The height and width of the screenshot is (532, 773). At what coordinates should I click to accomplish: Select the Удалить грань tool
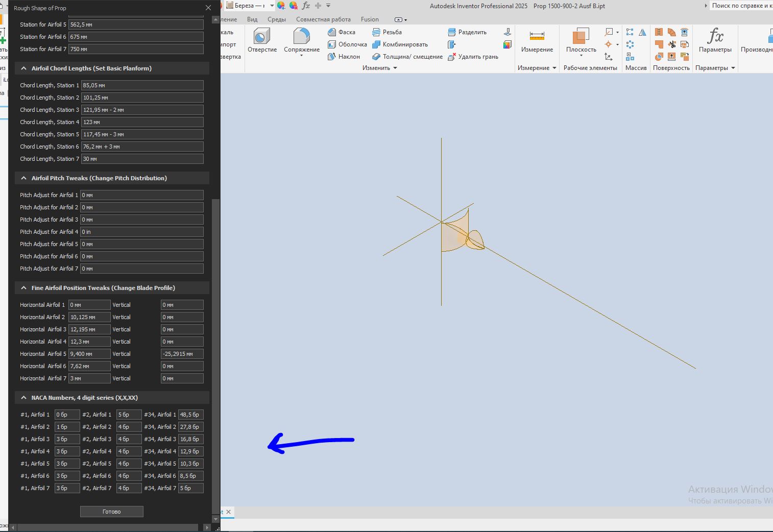473,57
